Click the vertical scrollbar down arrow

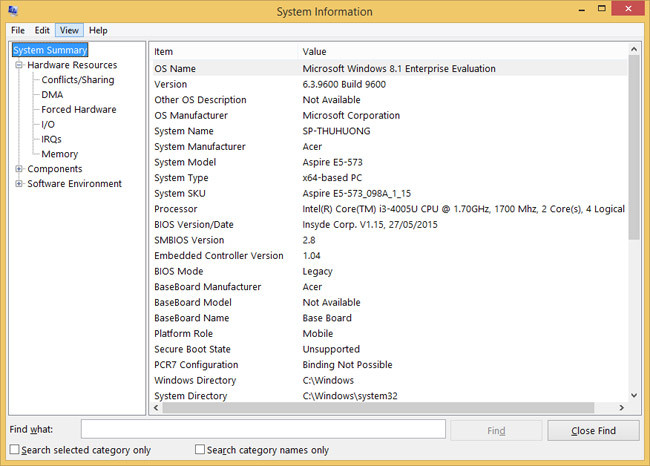click(x=634, y=394)
